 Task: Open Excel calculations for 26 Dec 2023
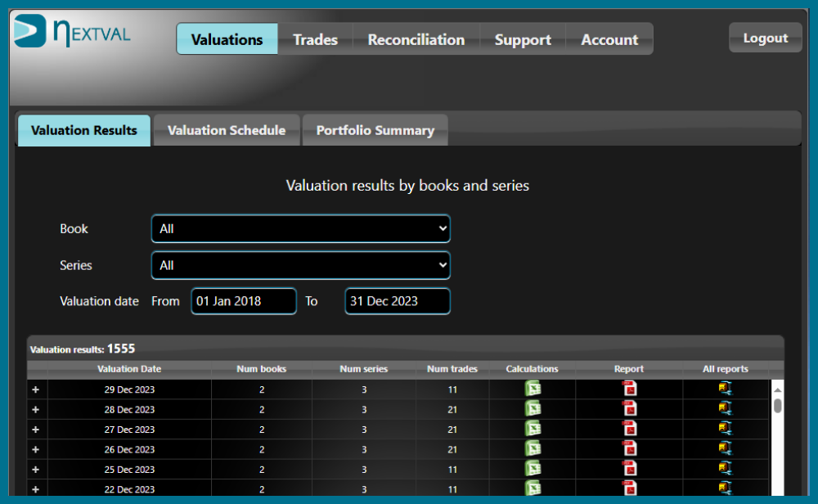533,449
